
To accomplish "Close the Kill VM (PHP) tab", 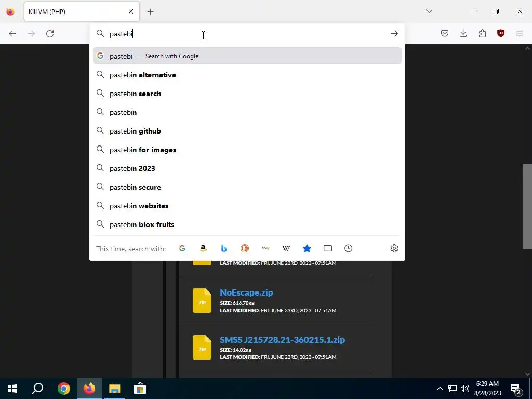I will (131, 11).
